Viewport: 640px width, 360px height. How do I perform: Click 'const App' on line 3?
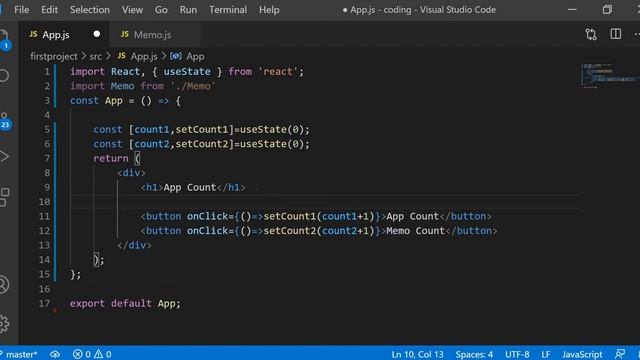(96, 101)
